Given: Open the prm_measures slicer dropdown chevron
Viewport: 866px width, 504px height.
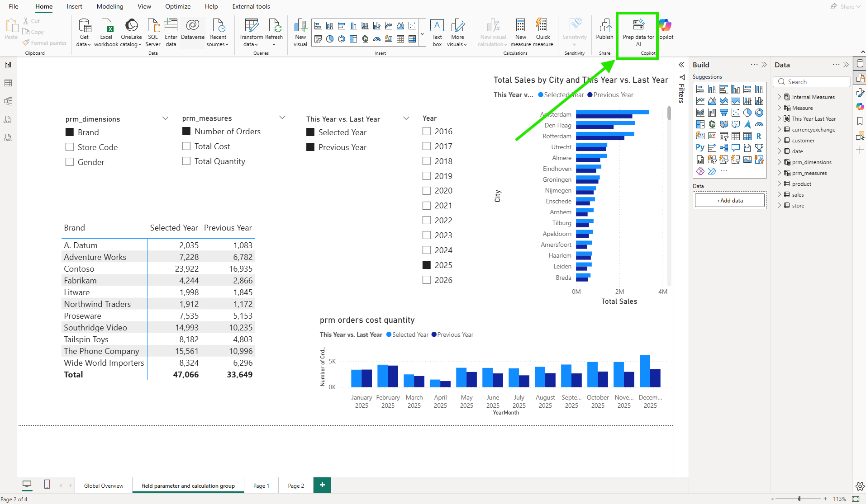Looking at the screenshot, I should point(282,118).
